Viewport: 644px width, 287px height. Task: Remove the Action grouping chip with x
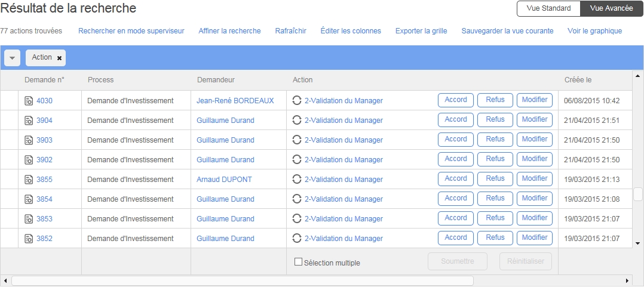tap(59, 58)
